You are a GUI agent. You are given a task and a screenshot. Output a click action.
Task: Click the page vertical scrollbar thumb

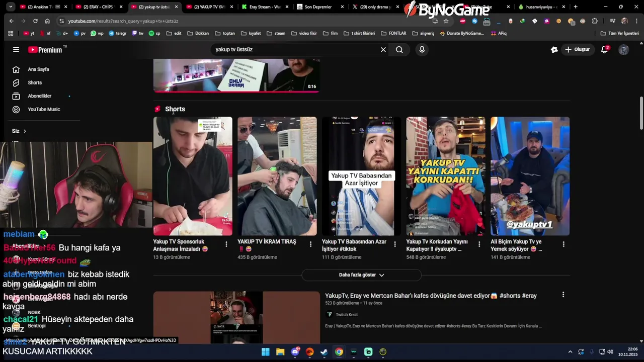pyautogui.click(x=641, y=113)
